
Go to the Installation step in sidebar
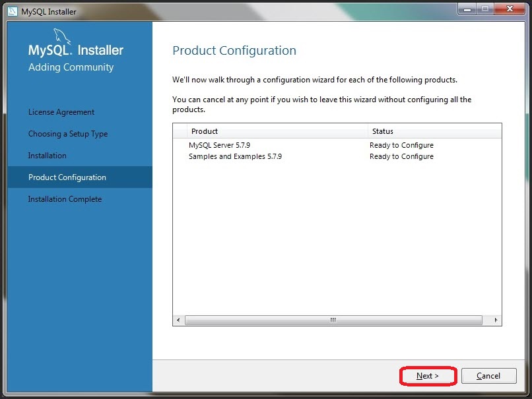click(x=47, y=156)
